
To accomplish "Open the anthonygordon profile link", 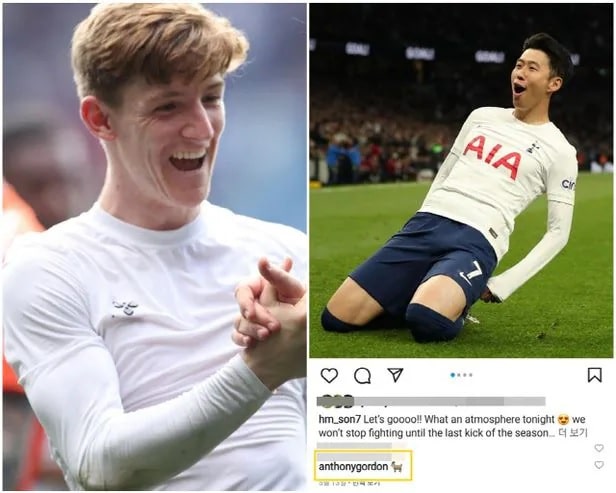I will (353, 467).
